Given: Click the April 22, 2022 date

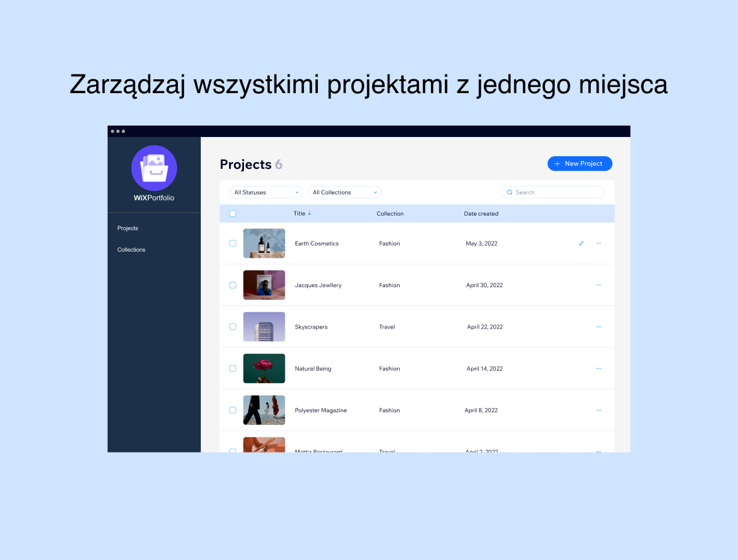Looking at the screenshot, I should [485, 327].
